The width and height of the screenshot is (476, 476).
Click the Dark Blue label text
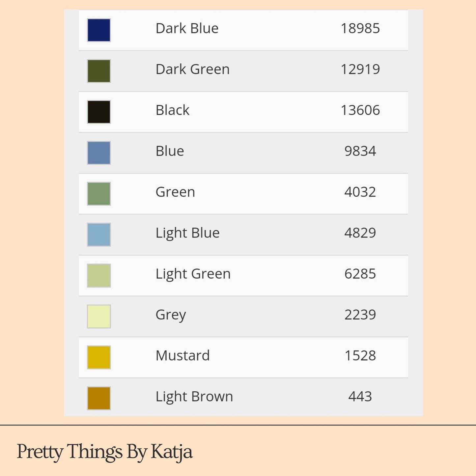pos(187,28)
